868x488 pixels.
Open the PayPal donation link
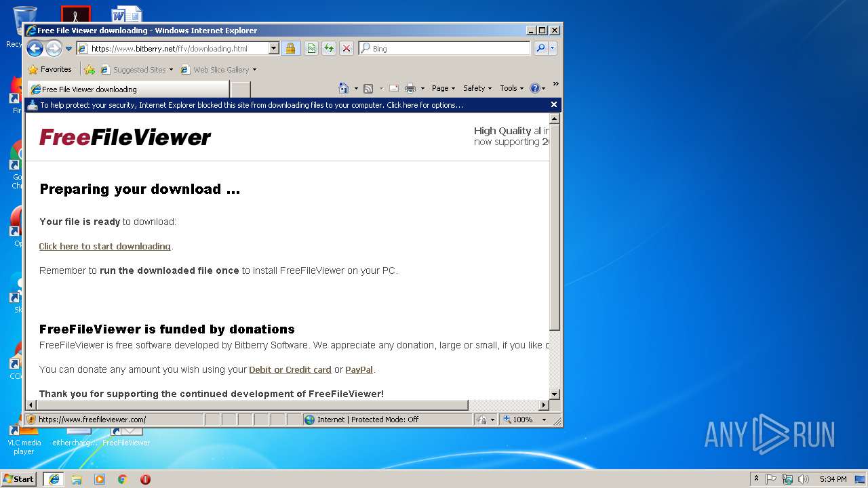(x=359, y=369)
